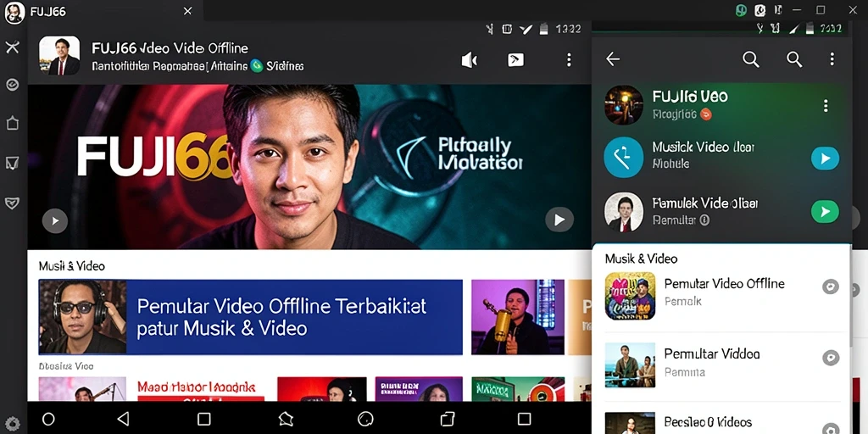Click the second search magnifier beside three dots
Screen dimensions: 868x434
coord(794,59)
